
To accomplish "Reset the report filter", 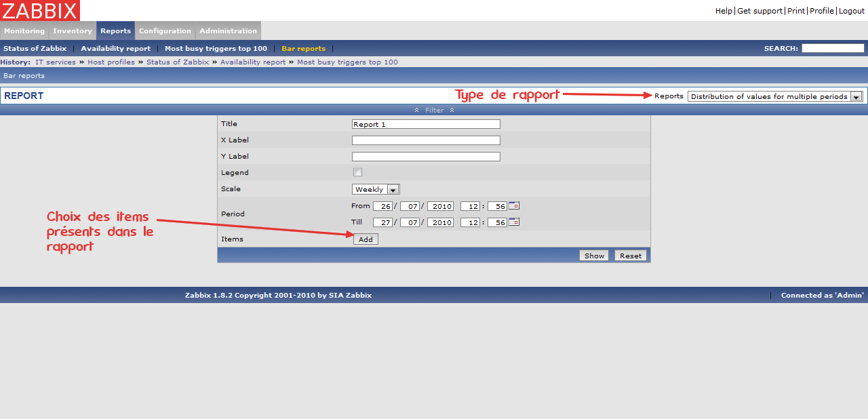I will [x=630, y=256].
